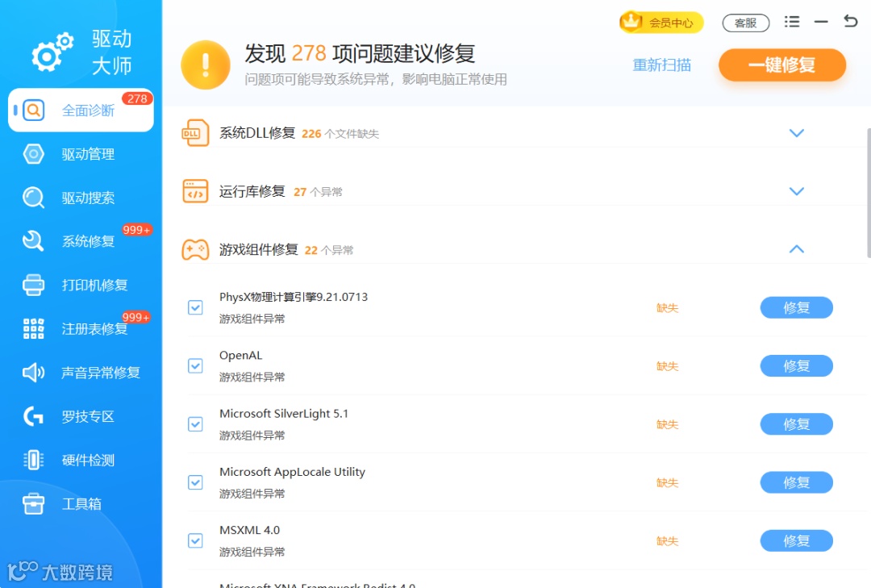Click the crown icon in 会员中心

click(x=631, y=22)
